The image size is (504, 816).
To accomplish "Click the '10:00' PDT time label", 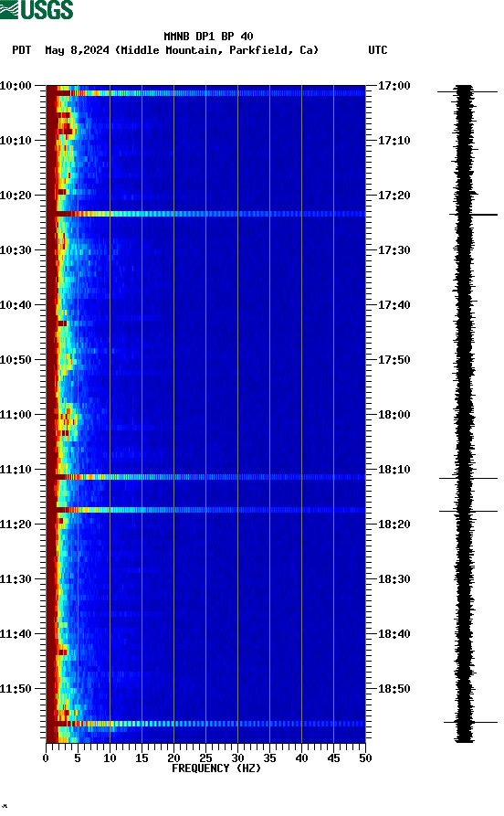I will 16,85.
